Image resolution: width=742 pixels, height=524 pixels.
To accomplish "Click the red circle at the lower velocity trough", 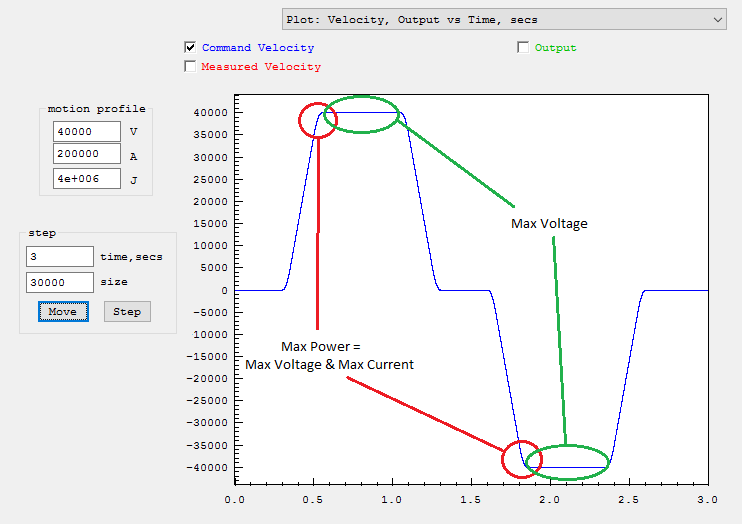I will pyautogui.click(x=521, y=459).
